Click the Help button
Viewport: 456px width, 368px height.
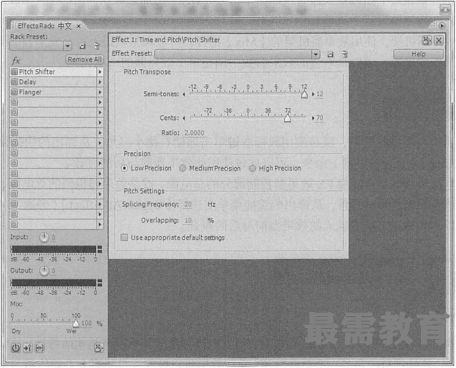418,54
